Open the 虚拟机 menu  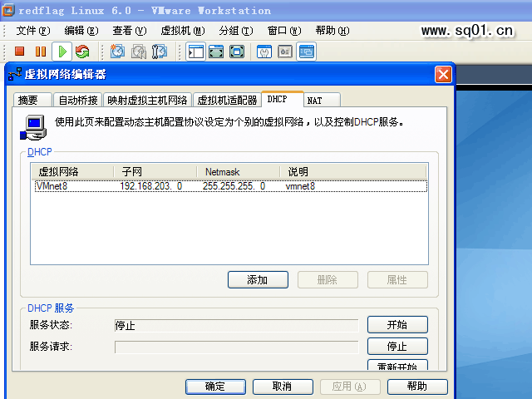pyautogui.click(x=183, y=31)
